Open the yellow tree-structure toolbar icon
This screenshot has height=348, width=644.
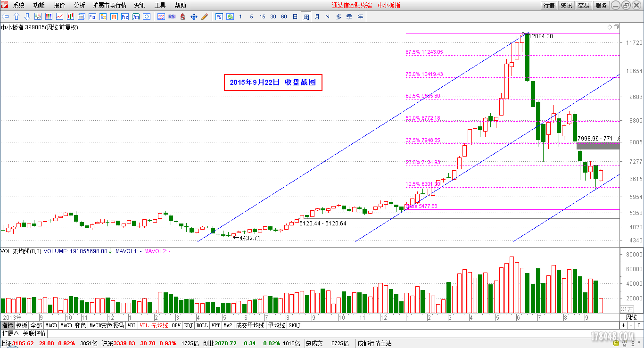click(103, 17)
